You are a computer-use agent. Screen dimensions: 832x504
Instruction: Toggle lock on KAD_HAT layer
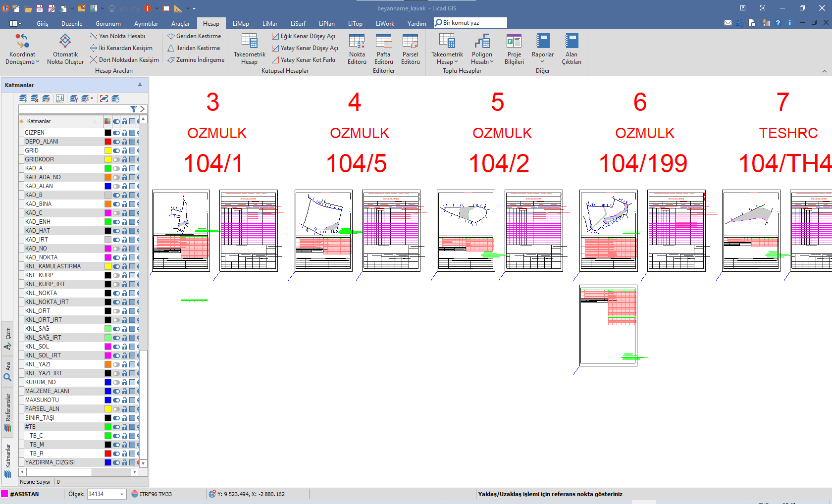pos(125,231)
